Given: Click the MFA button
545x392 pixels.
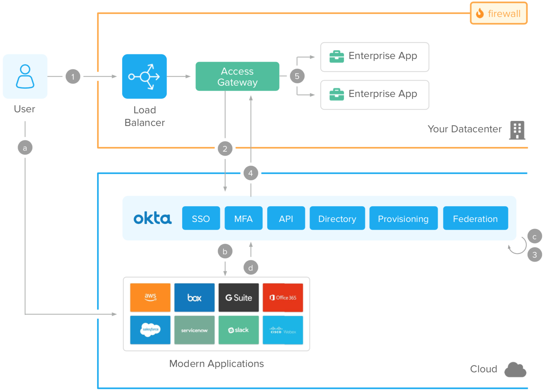Looking at the screenshot, I should [243, 218].
